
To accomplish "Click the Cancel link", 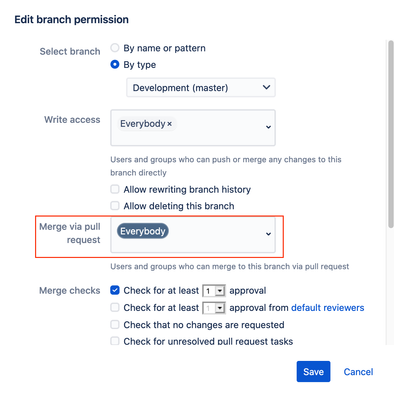I will pos(358,372).
